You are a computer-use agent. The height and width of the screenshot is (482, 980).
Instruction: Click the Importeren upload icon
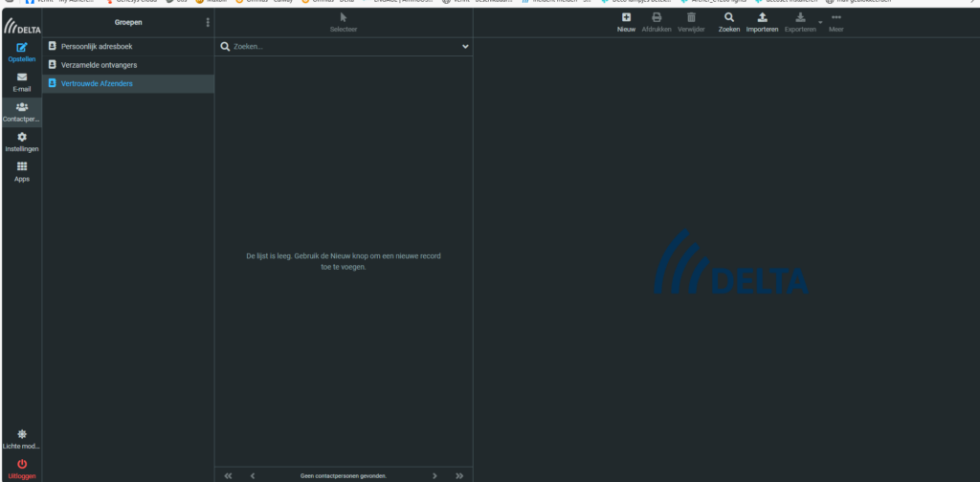pos(762,22)
